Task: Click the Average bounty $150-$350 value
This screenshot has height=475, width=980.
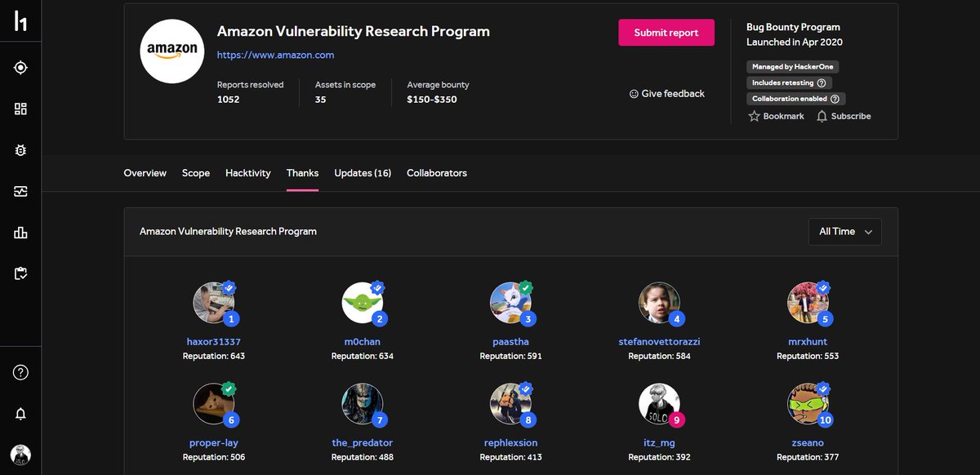Action: click(x=432, y=100)
